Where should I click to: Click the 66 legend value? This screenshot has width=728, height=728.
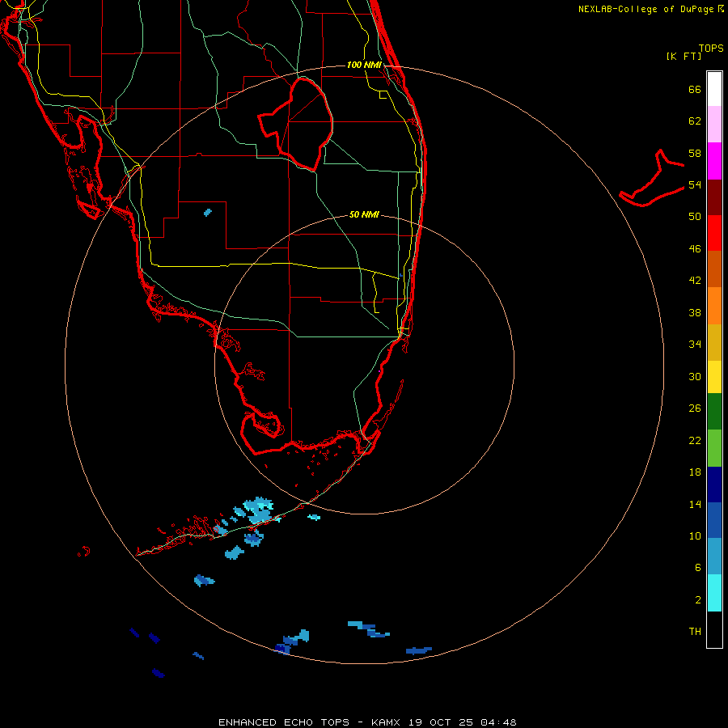695,89
